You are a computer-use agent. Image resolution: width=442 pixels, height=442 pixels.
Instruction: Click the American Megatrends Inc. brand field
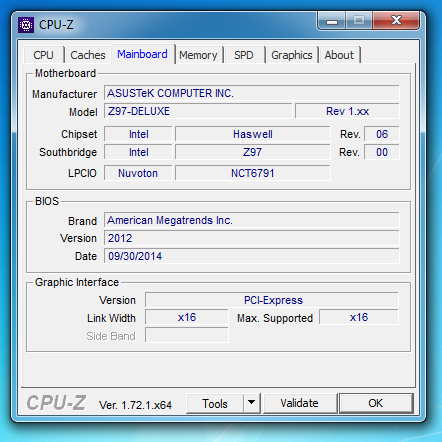pos(252,220)
